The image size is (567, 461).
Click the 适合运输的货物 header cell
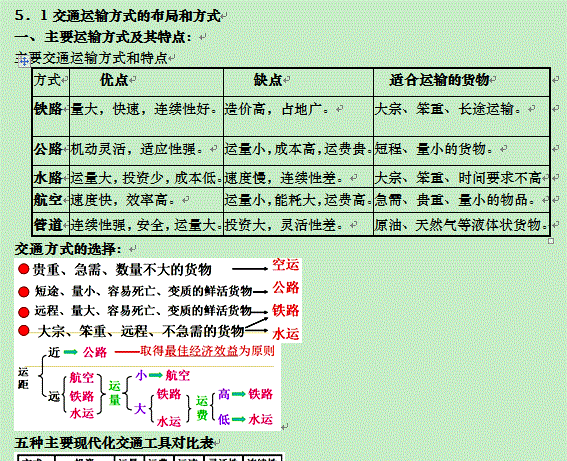pyautogui.click(x=462, y=82)
